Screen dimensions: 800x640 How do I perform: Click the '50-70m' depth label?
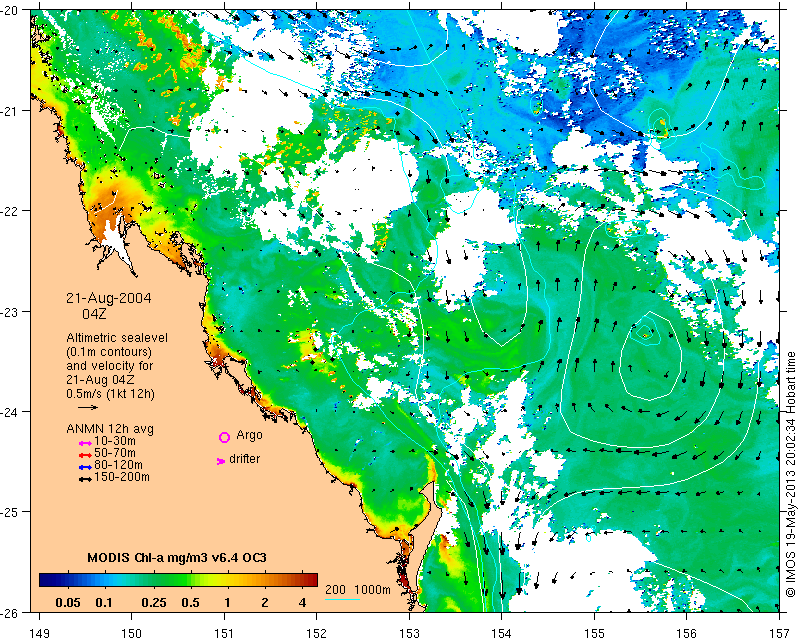pyautogui.click(x=115, y=453)
